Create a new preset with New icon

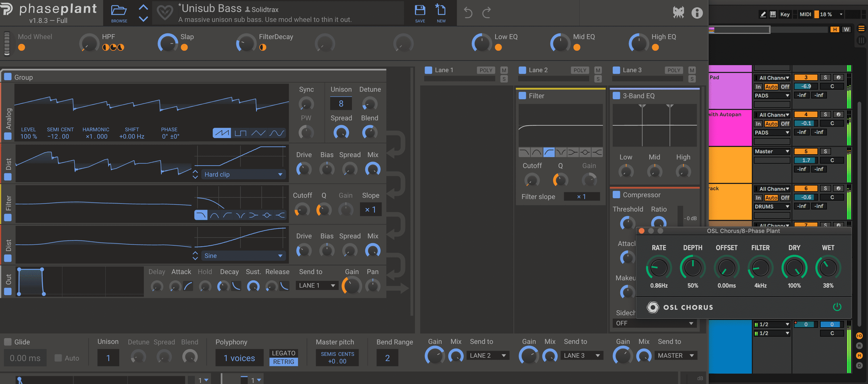tap(441, 13)
